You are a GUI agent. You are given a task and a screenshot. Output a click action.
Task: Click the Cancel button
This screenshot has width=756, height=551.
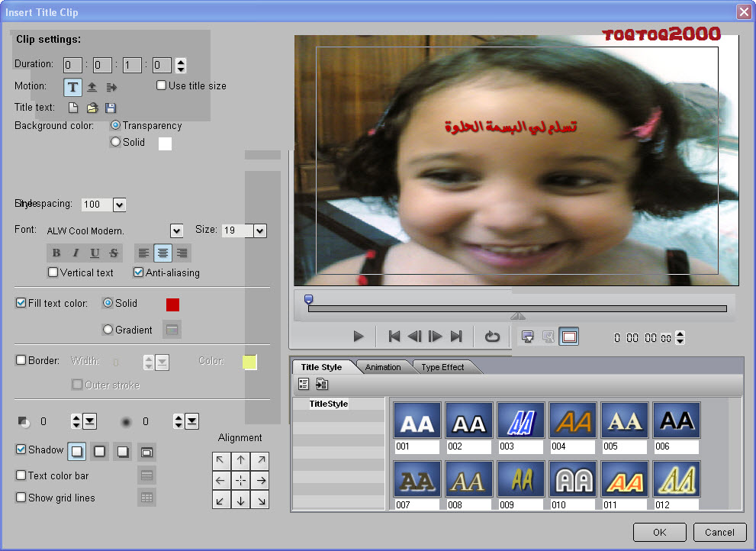click(719, 533)
